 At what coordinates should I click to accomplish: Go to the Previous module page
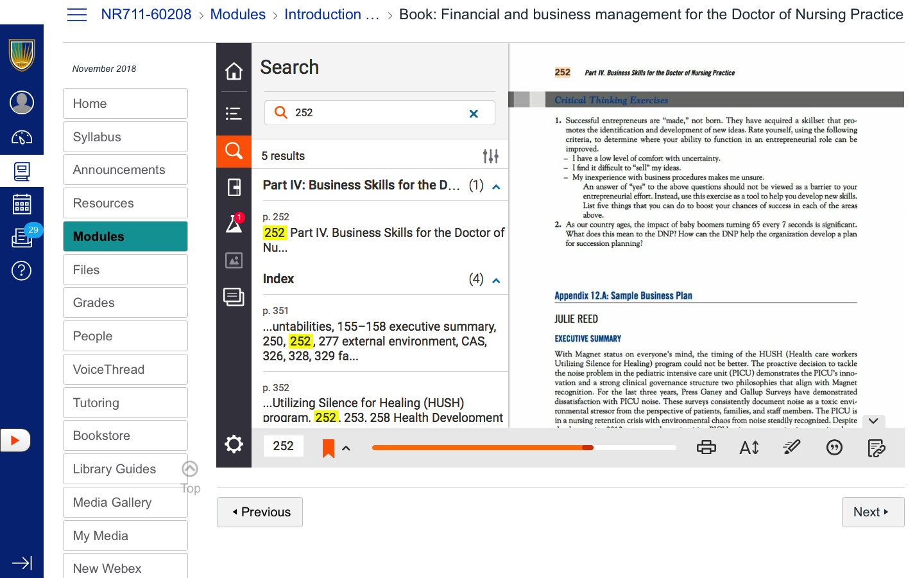(x=260, y=512)
